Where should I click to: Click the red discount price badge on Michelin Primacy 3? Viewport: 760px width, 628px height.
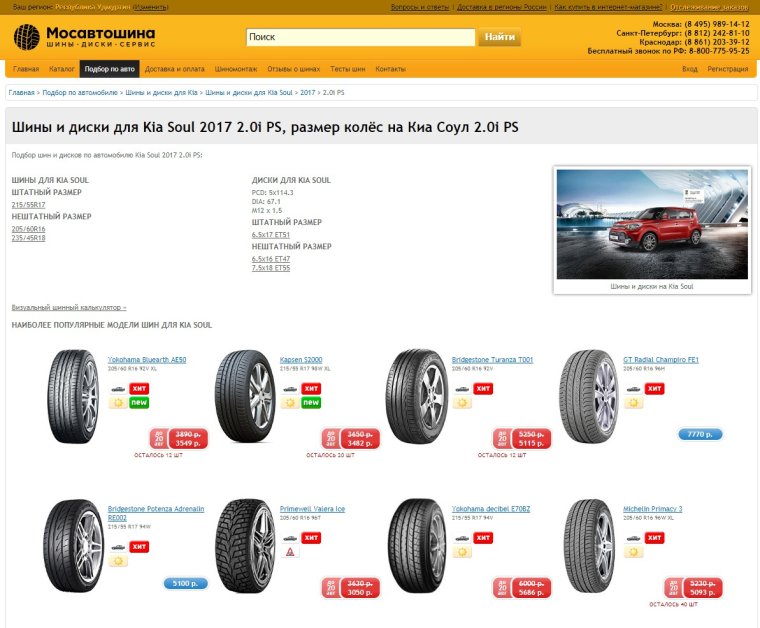pyautogui.click(x=693, y=588)
